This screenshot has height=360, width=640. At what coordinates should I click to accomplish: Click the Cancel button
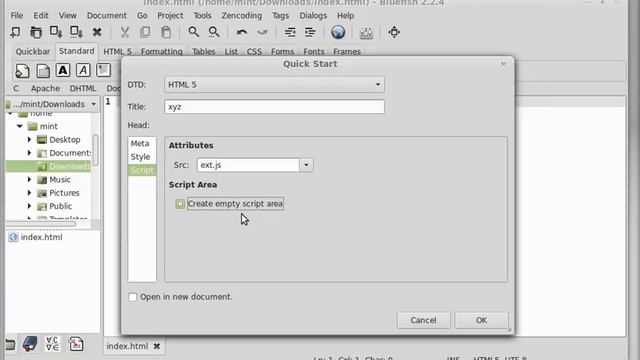423,320
